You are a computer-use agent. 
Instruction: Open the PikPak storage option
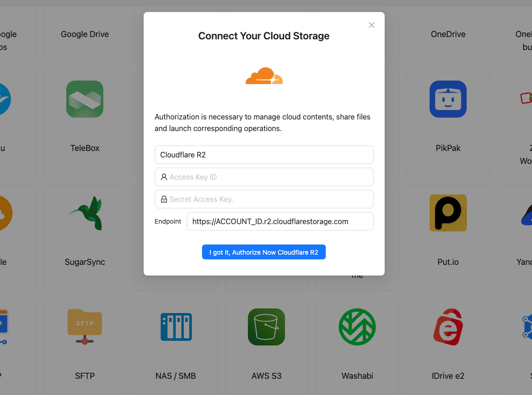(448, 123)
